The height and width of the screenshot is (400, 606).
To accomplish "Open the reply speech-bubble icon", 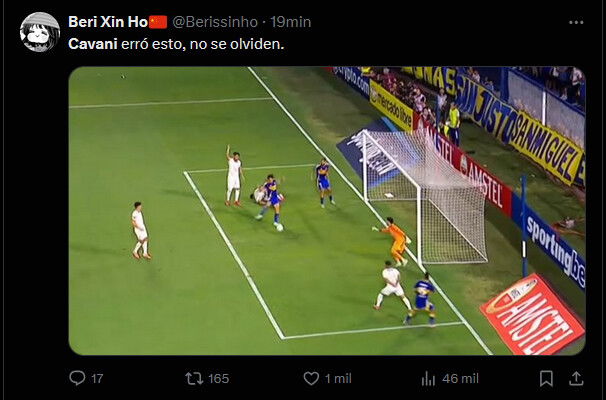I will click(x=77, y=378).
